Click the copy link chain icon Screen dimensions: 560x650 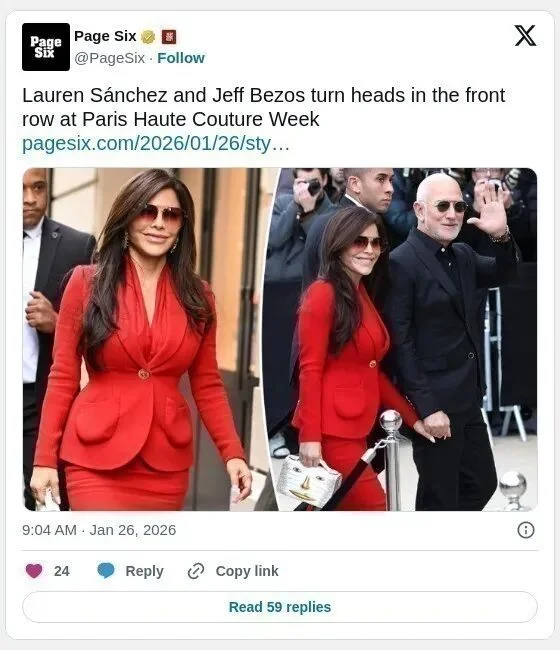tap(196, 571)
